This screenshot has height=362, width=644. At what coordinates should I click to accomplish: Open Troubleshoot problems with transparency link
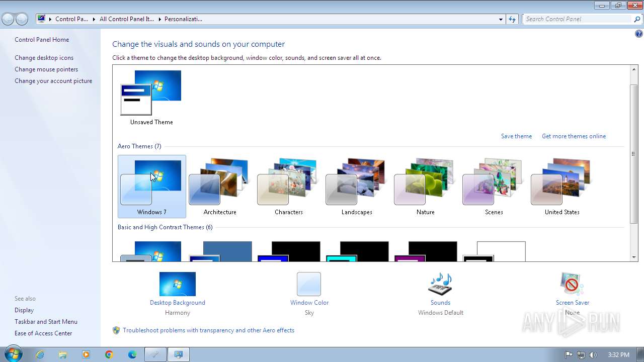208,330
